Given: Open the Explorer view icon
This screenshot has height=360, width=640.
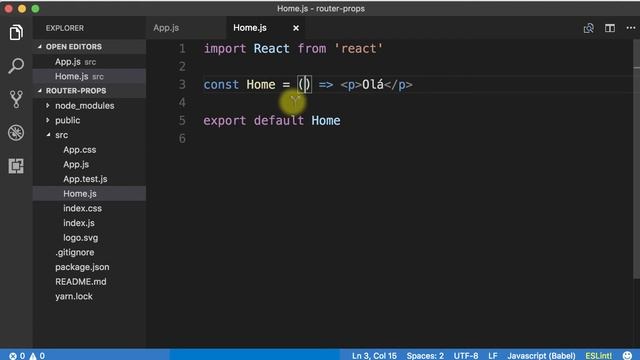Looking at the screenshot, I should [x=16, y=33].
